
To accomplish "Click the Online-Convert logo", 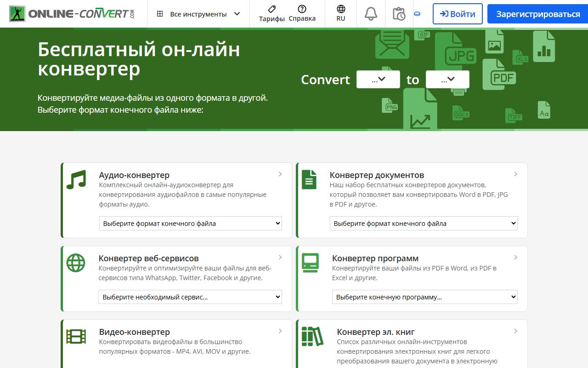I will click(72, 14).
